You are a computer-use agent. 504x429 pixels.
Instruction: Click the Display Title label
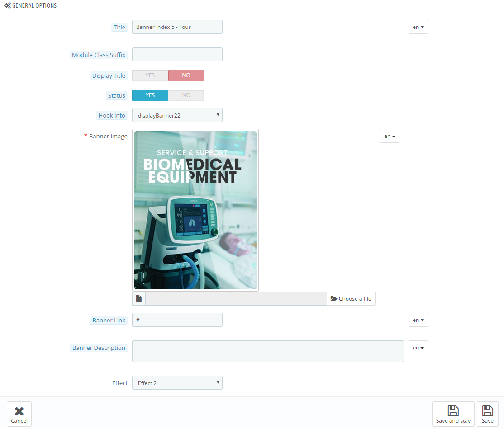[x=109, y=76]
